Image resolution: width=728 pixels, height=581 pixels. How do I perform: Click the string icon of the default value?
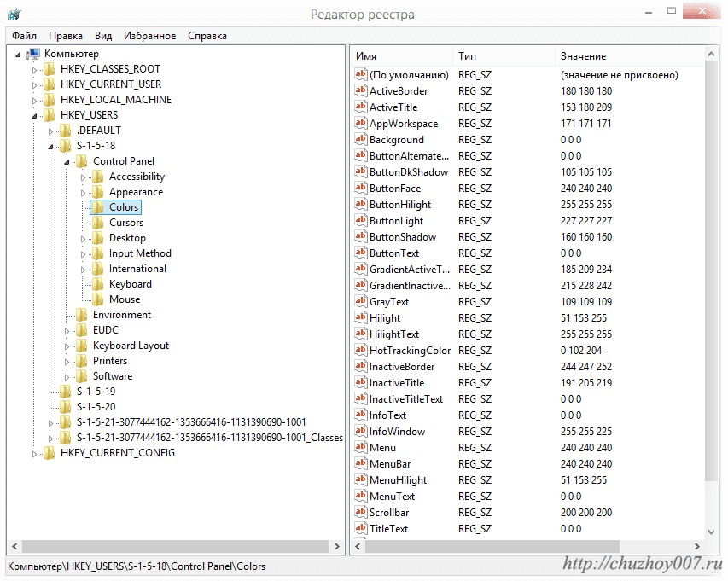(x=361, y=74)
